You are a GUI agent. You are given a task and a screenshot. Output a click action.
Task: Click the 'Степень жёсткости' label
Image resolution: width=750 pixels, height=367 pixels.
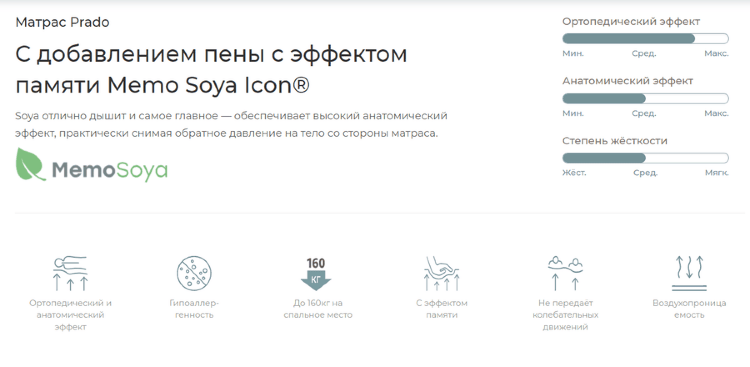615,141
